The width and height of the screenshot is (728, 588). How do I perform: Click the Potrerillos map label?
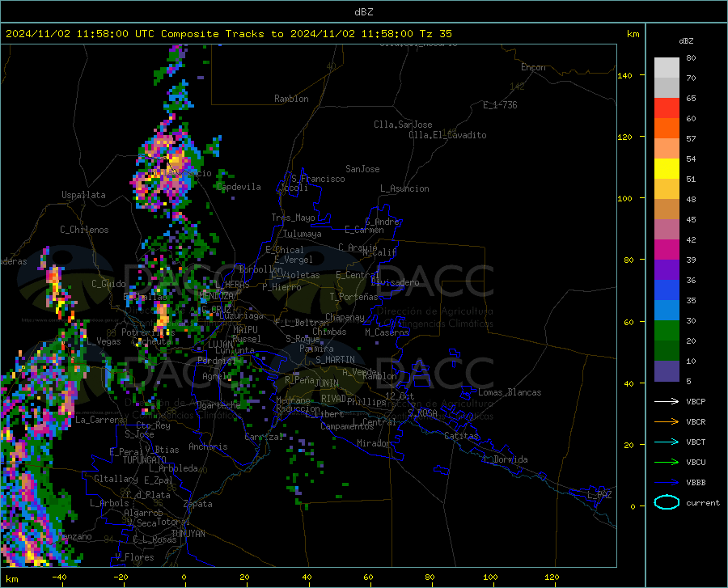click(148, 332)
